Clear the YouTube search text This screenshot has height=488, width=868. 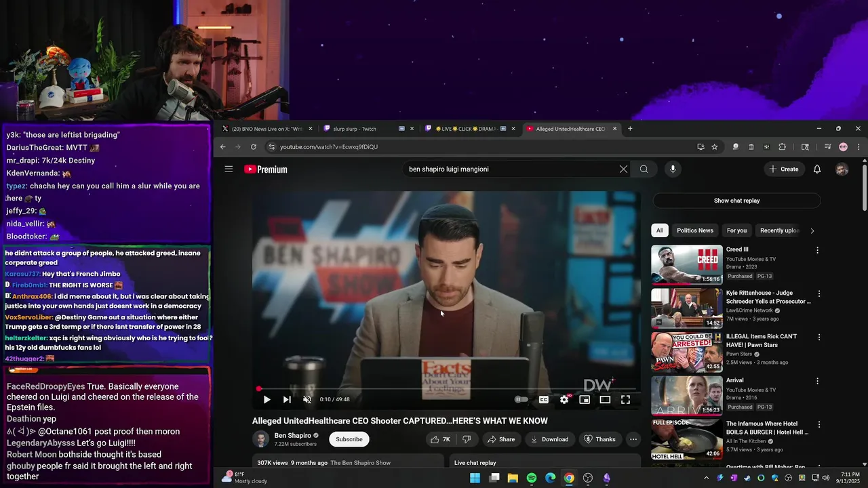(x=623, y=169)
